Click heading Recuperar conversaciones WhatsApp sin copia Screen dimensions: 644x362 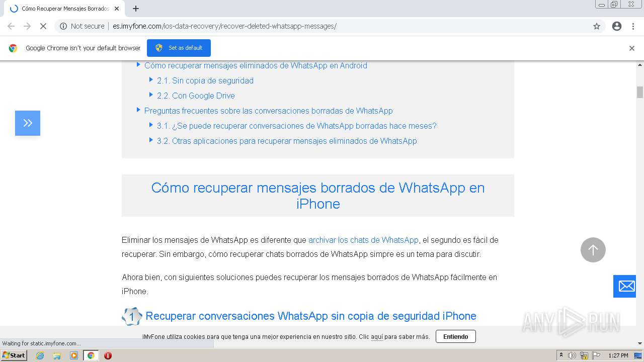pyautogui.click(x=311, y=316)
